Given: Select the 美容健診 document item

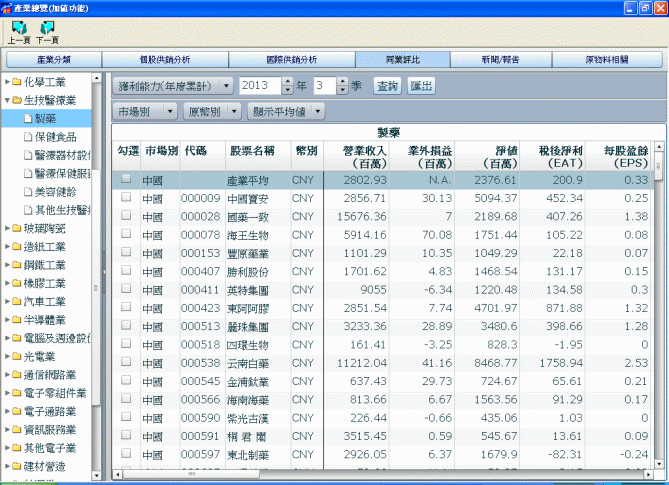Looking at the screenshot, I should [28, 191].
